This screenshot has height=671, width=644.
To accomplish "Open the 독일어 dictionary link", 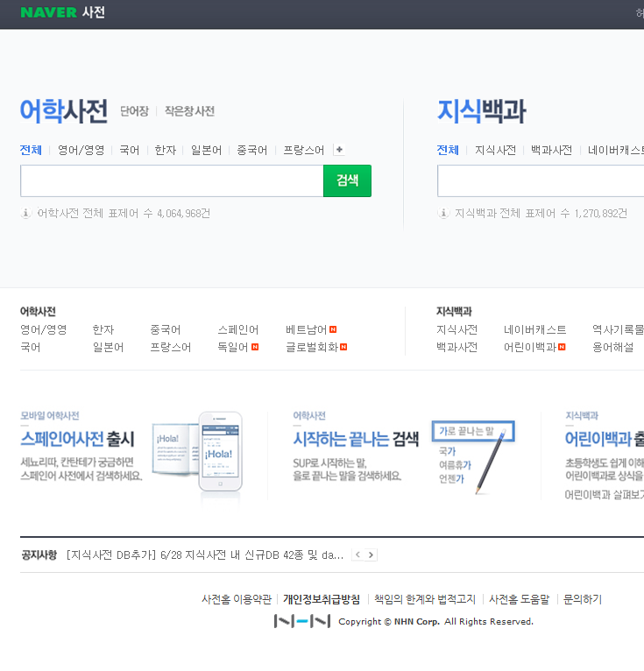I will pyautogui.click(x=233, y=347).
